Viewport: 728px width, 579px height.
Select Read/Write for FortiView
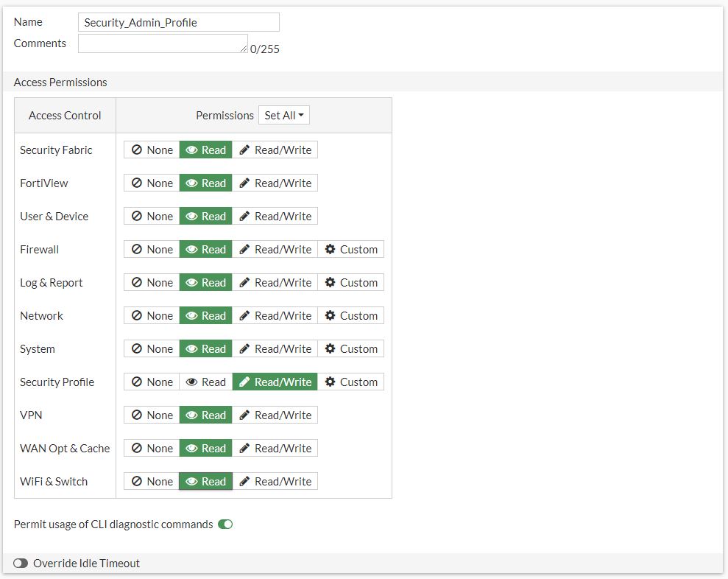(x=275, y=183)
